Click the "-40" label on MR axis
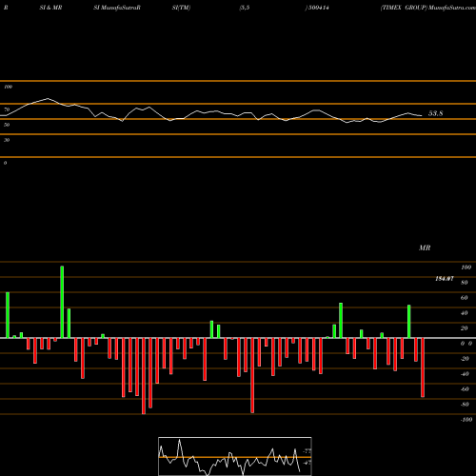Image resolution: width=476 pixels, height=476 pixels. 465,374
